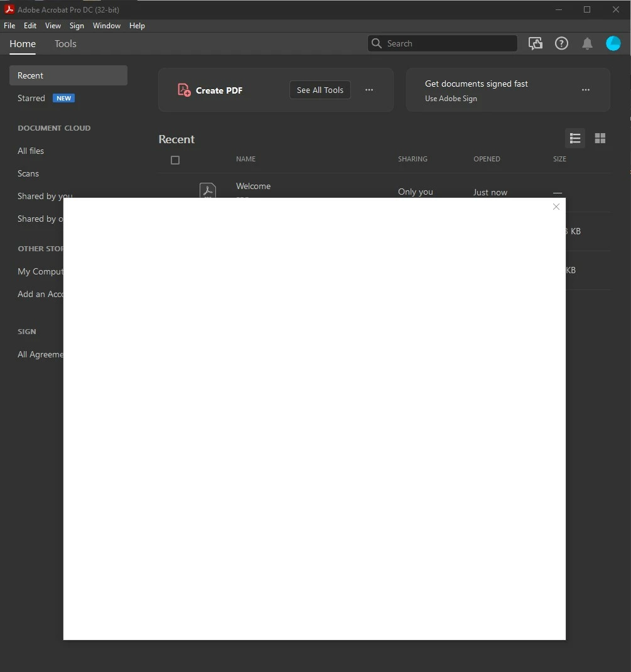Click in the Search input field

(443, 43)
